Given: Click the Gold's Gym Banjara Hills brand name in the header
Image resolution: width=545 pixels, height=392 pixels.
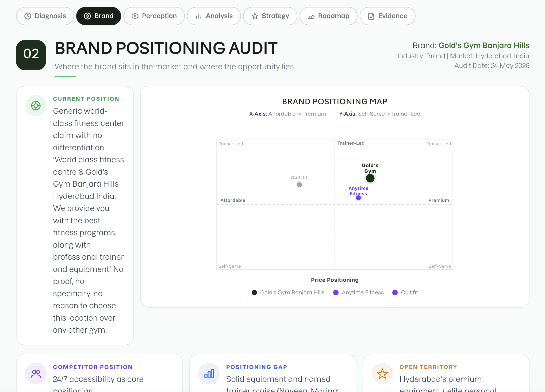Looking at the screenshot, I should click(484, 45).
